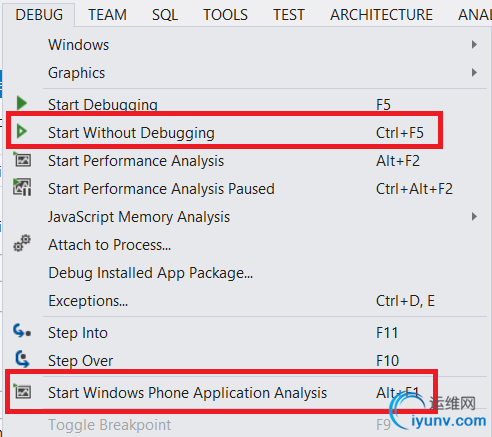Expand the Windows submenu arrow
Screen dimensions: 492x437
tap(474, 45)
